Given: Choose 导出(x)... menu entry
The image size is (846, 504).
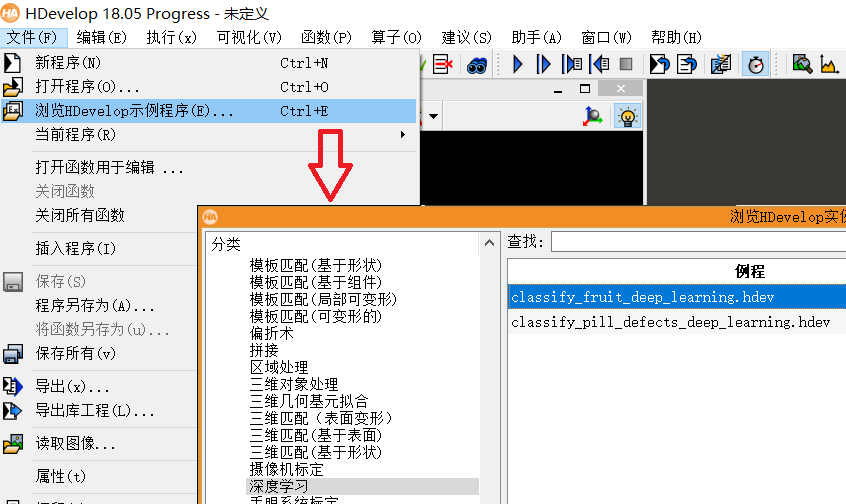Looking at the screenshot, I should [x=72, y=387].
